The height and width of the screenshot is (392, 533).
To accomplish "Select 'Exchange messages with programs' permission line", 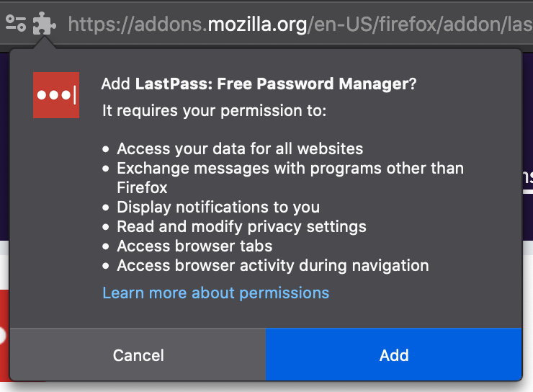I will [290, 169].
